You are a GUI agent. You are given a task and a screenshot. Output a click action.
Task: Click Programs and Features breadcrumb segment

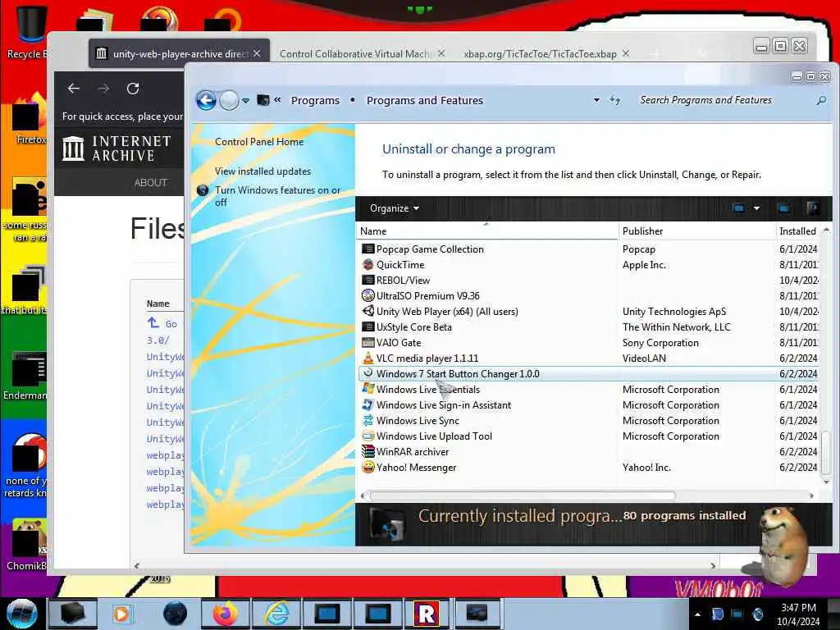[x=424, y=100]
